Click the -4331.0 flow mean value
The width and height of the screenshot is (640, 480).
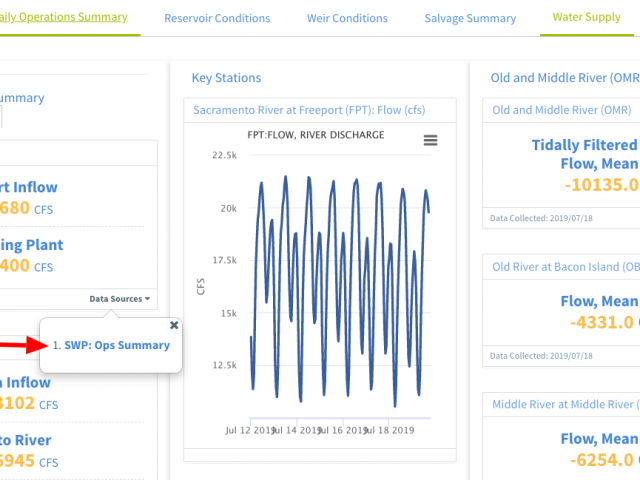point(602,322)
